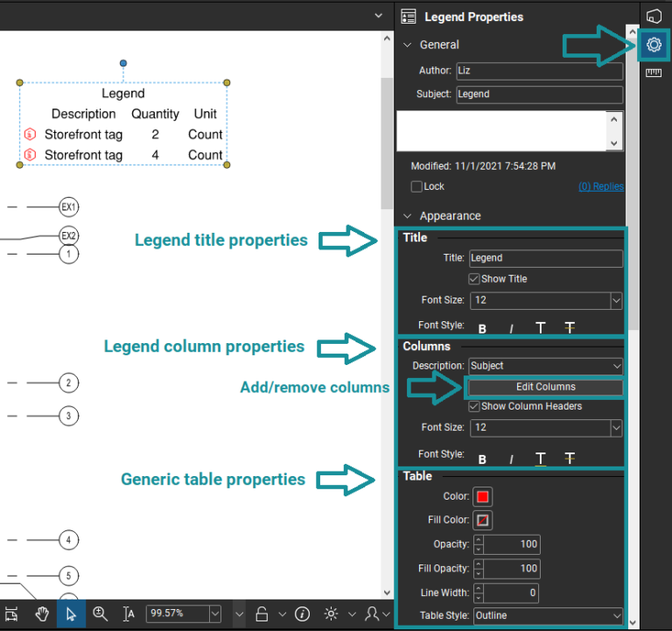The image size is (672, 631).
Task: Click the info circle icon
Action: tap(302, 613)
